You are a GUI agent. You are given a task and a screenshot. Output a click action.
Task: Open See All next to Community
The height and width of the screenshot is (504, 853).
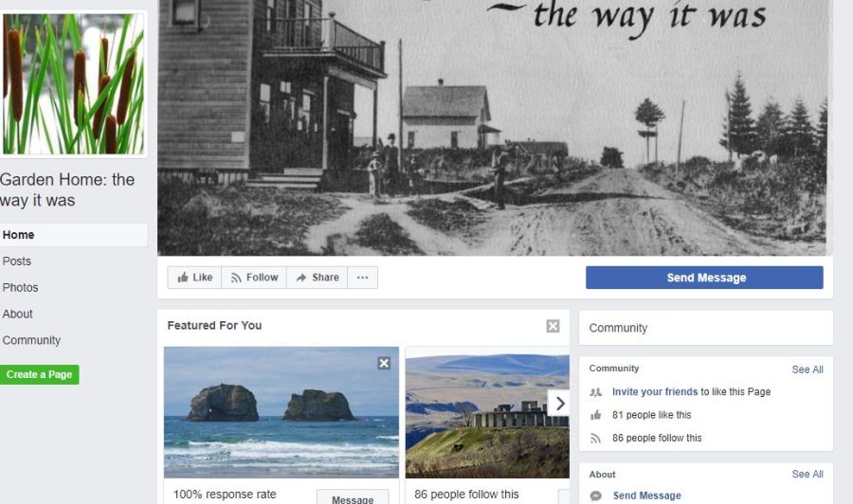pyautogui.click(x=808, y=369)
